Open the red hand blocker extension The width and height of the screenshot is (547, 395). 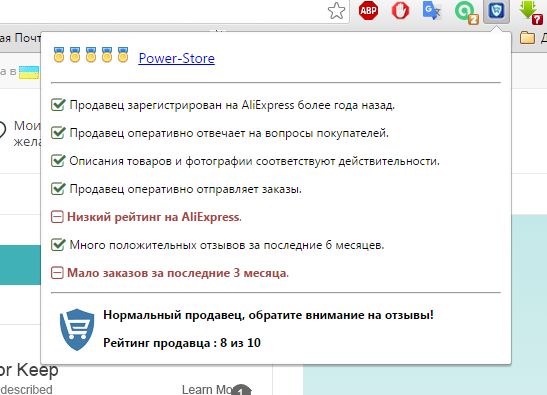(x=400, y=11)
